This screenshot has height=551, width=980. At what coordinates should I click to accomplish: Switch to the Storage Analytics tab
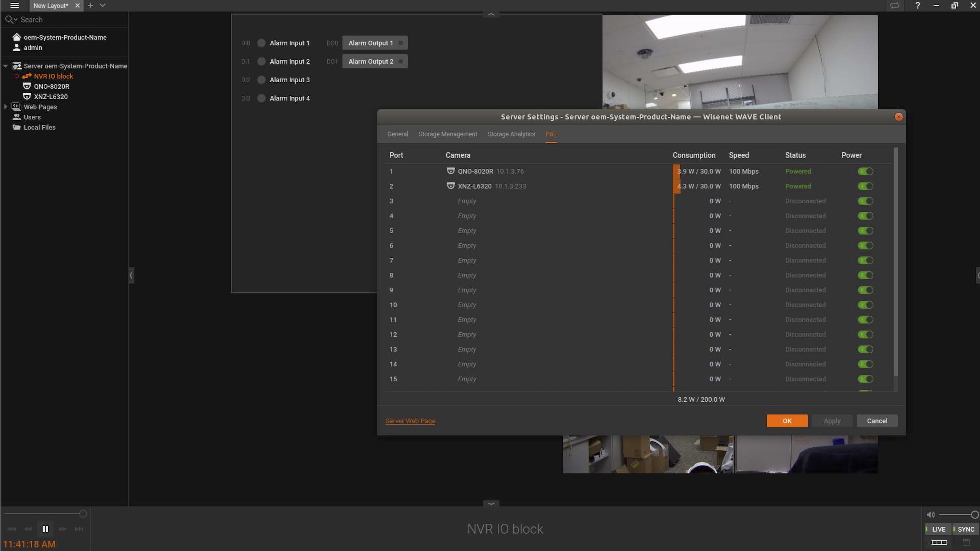(511, 134)
